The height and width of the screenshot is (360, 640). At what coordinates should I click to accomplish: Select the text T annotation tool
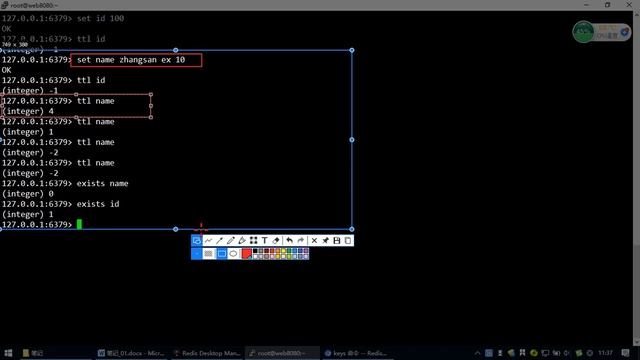click(x=264, y=241)
